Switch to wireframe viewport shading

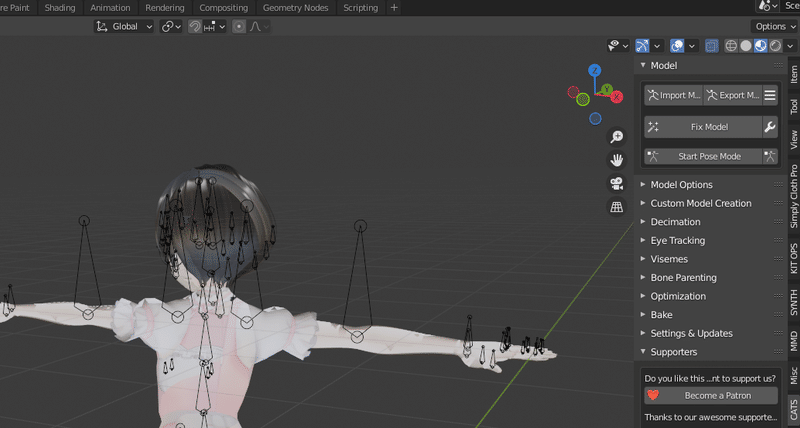coord(731,46)
